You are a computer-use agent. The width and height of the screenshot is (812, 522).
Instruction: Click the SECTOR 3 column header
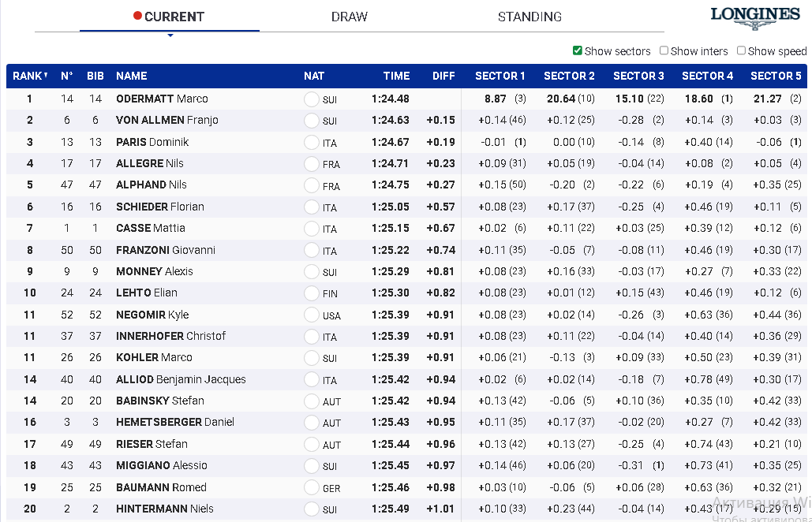pyautogui.click(x=638, y=76)
